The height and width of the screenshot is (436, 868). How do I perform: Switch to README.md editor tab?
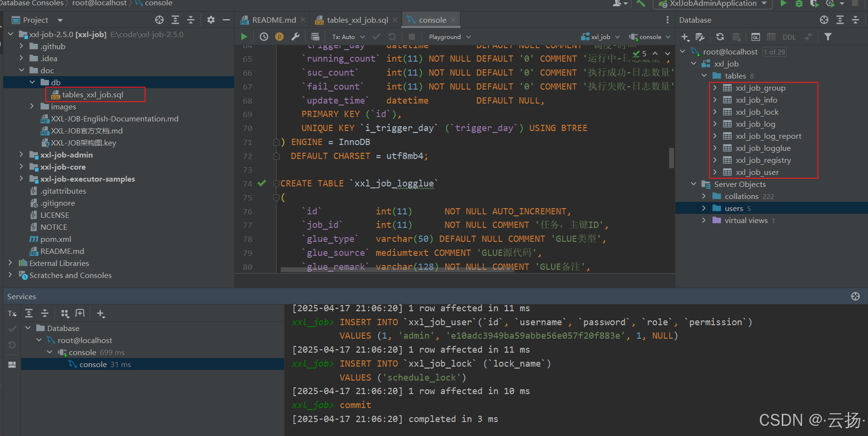point(274,20)
